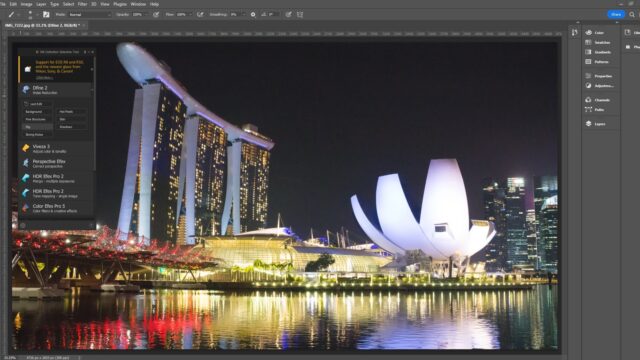Expand the collapsed panel dock arrows
640x360 pixels.
click(x=578, y=22)
